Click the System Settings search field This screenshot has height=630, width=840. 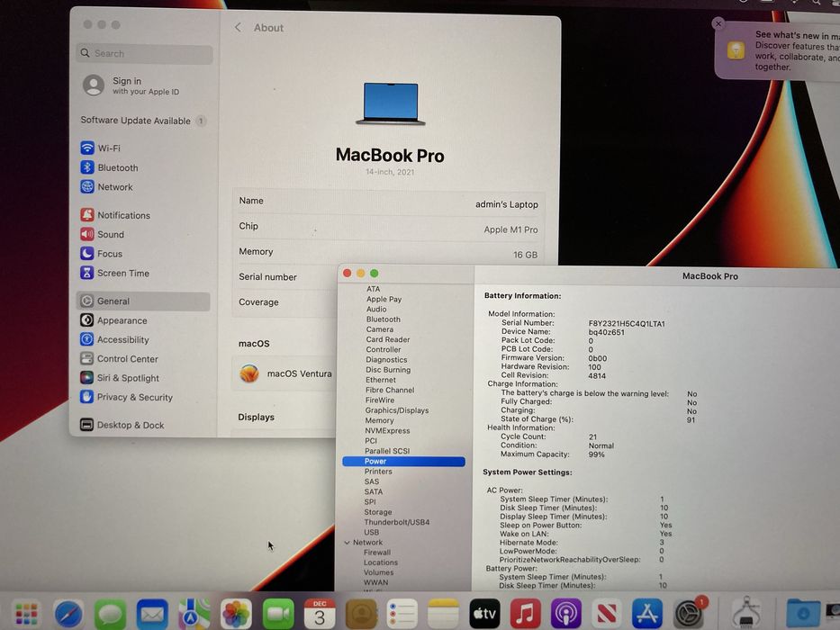(x=145, y=54)
